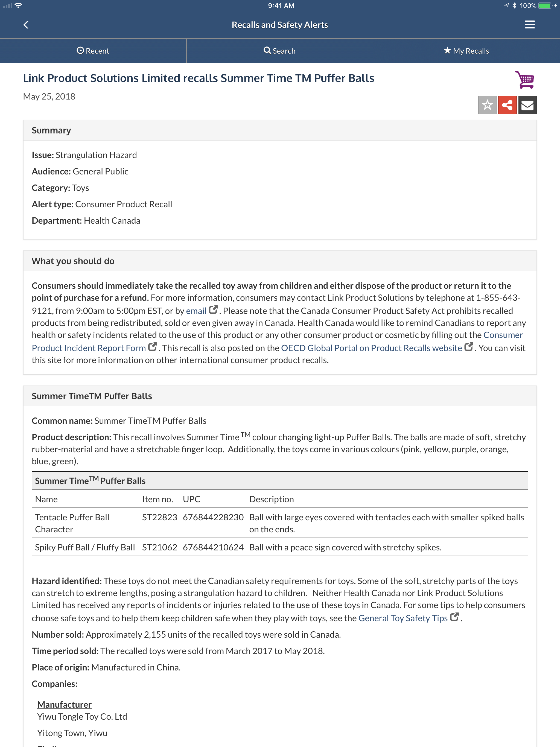Image resolution: width=560 pixels, height=747 pixels.
Task: Switch to the Recent tab
Action: click(x=93, y=50)
